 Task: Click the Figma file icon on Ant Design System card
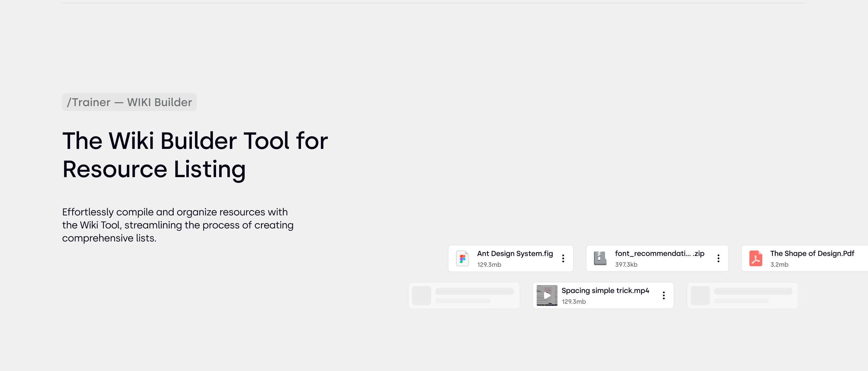[462, 258]
